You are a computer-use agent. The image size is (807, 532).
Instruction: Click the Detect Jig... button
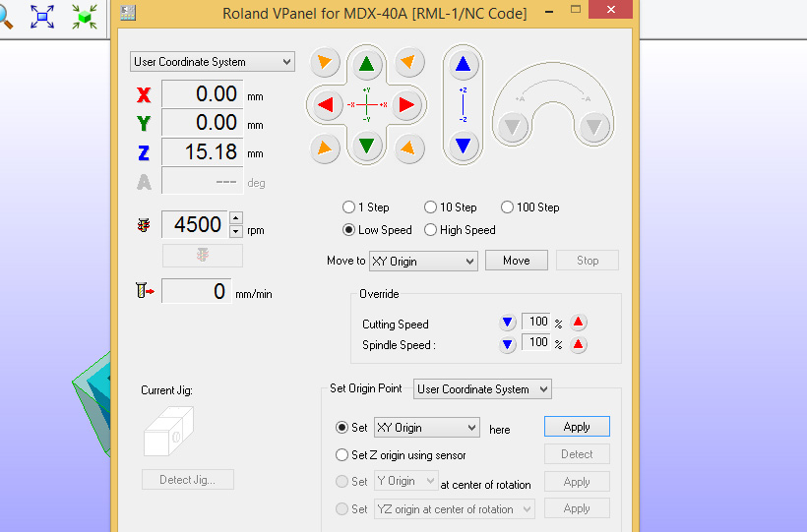point(188,480)
